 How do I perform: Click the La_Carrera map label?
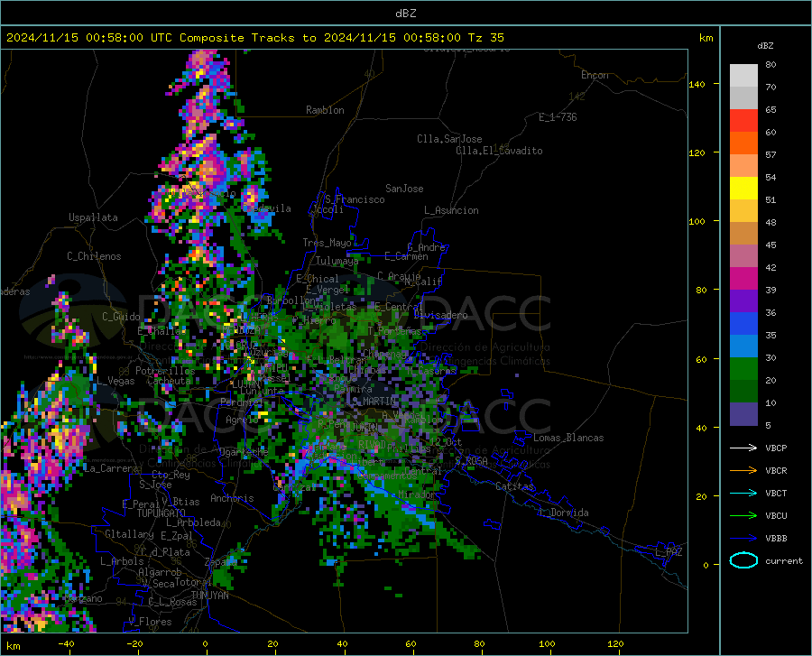pos(111,468)
